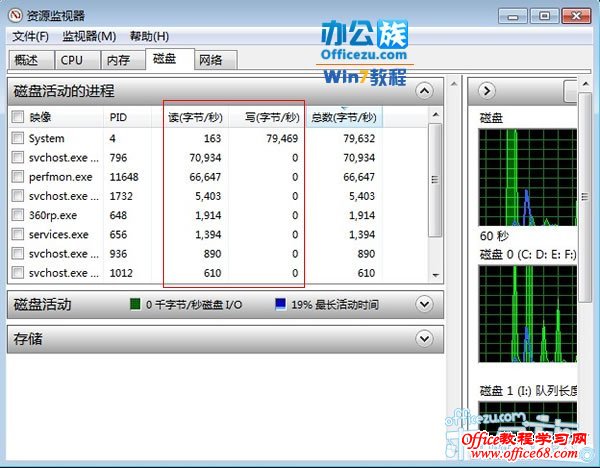Viewport: 600px width, 468px height.
Task: Switch to the 概述 tab
Action: coord(31,60)
